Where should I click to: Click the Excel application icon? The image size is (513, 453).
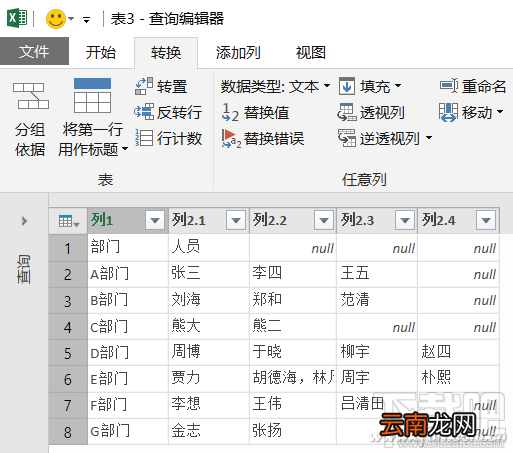tap(17, 18)
